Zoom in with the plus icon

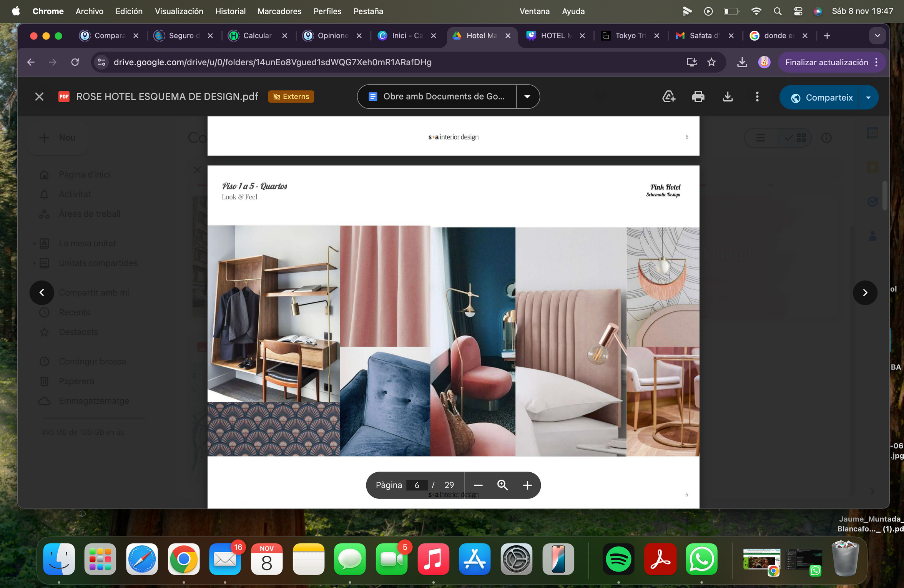point(527,485)
